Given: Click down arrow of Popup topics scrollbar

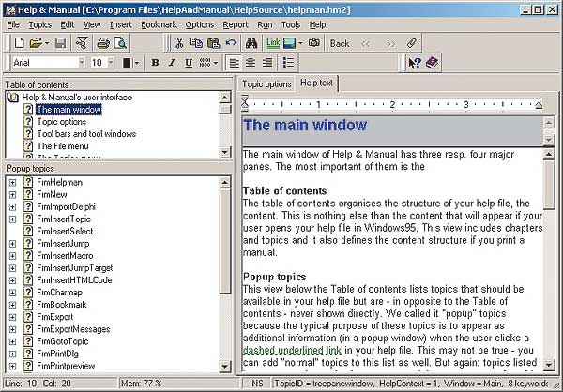Looking at the screenshot, I should click(x=225, y=366).
